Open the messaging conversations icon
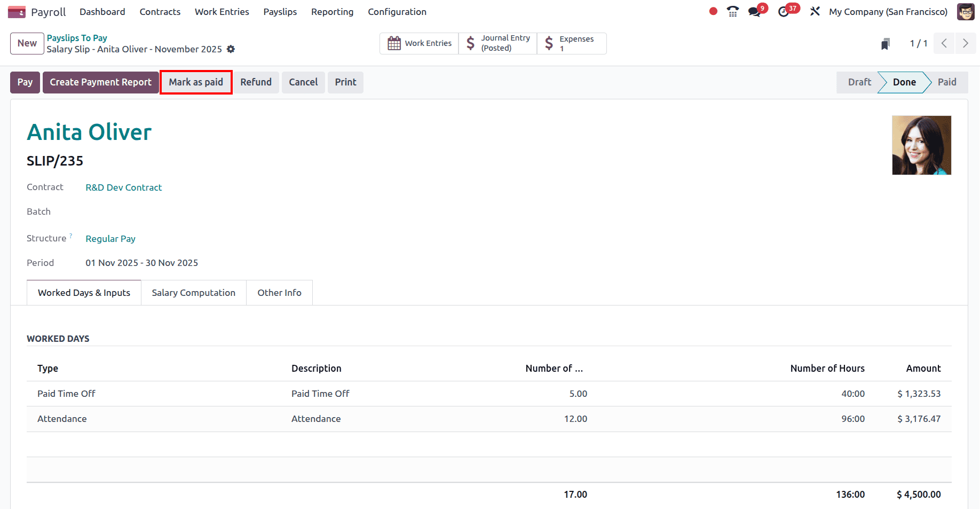The width and height of the screenshot is (980, 509). tap(754, 10)
